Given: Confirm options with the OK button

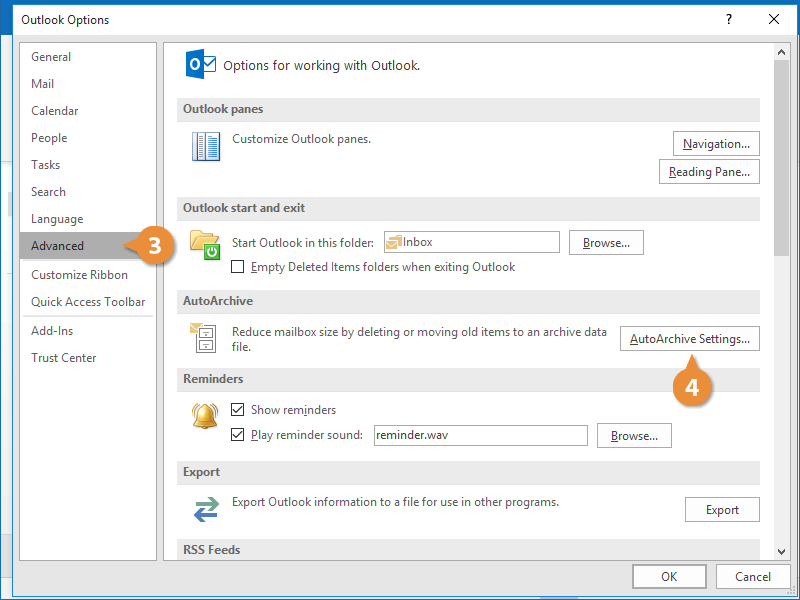Looking at the screenshot, I should tap(669, 577).
